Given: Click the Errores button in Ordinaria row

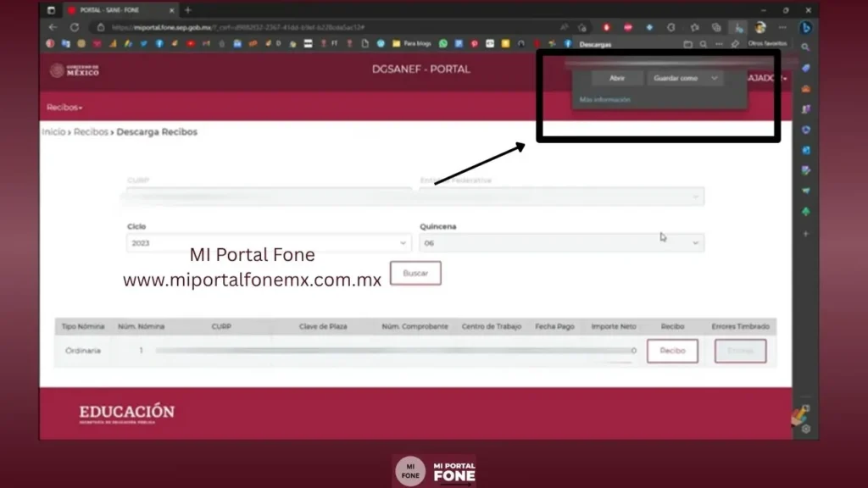Looking at the screenshot, I should tap(741, 351).
